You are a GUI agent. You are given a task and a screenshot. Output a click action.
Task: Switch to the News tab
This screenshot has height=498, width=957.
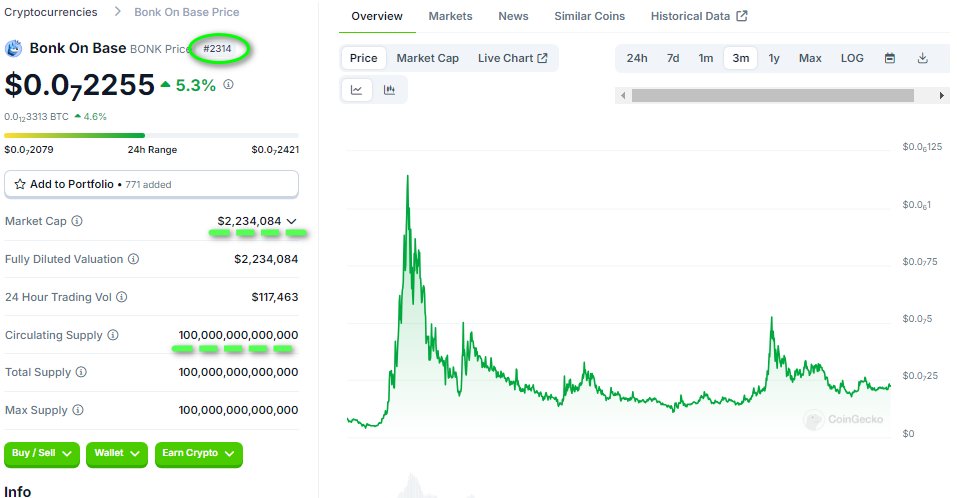pyautogui.click(x=513, y=16)
